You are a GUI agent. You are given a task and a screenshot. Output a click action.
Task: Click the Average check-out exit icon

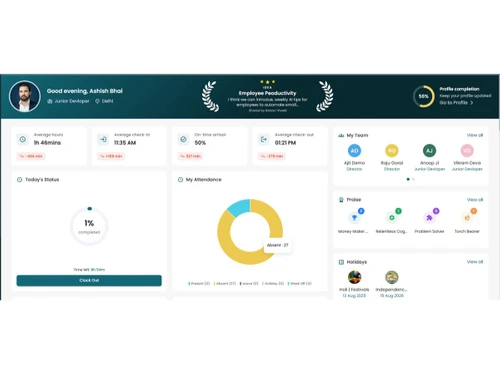coord(264,139)
